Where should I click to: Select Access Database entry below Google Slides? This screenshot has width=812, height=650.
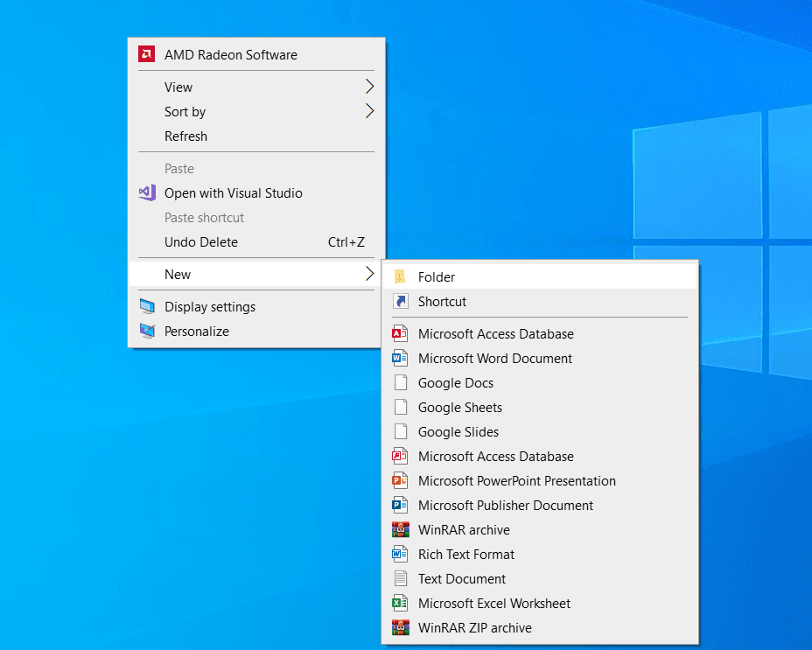[540, 456]
